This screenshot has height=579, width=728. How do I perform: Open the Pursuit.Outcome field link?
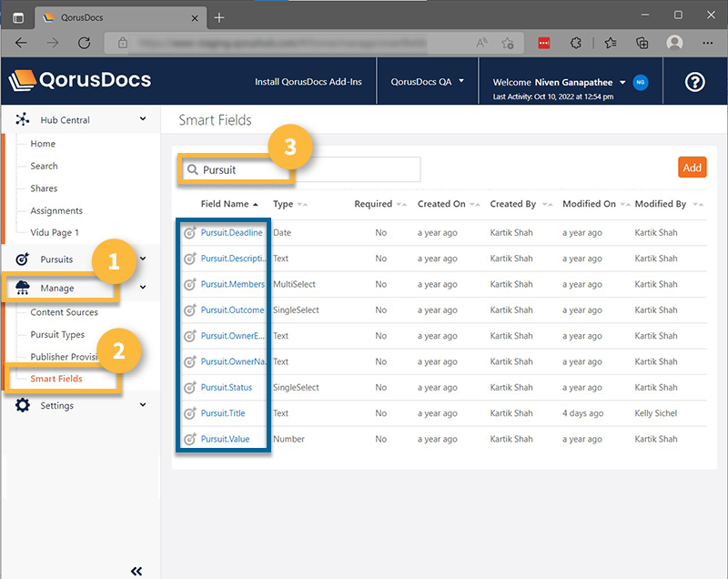tap(232, 310)
